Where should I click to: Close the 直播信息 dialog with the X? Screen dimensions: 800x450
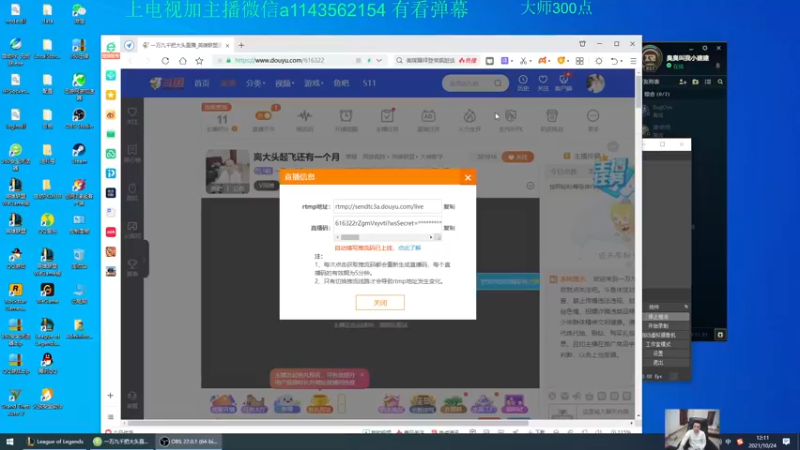[x=468, y=178]
